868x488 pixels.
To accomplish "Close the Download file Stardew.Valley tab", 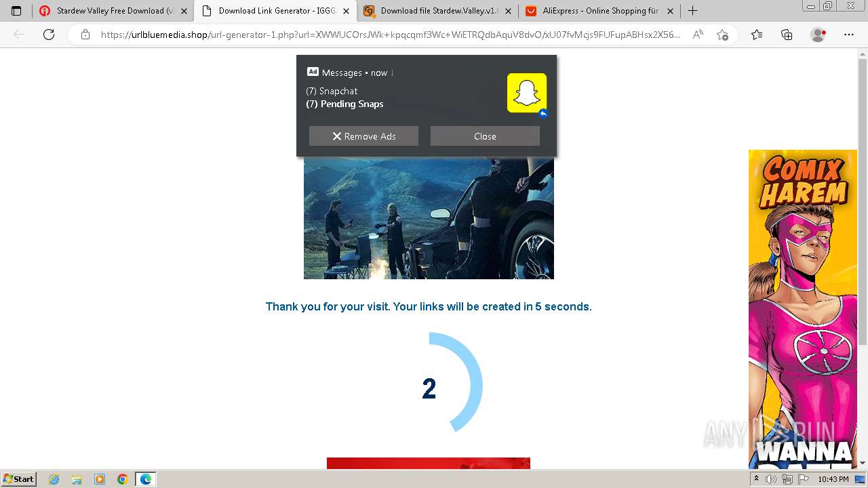I will [509, 11].
